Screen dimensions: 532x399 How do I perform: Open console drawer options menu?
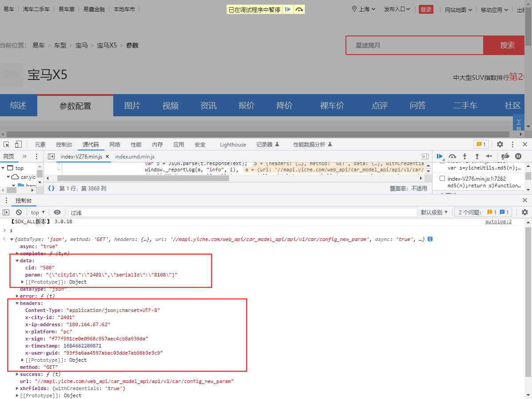click(x=6, y=200)
